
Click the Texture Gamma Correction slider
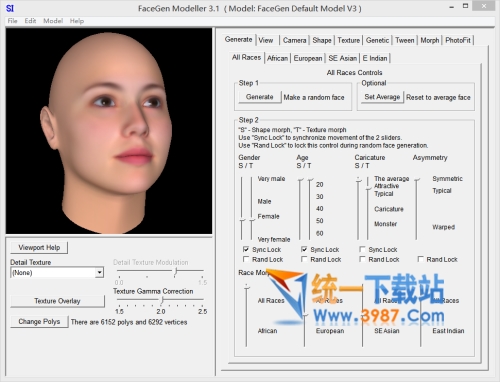point(161,300)
